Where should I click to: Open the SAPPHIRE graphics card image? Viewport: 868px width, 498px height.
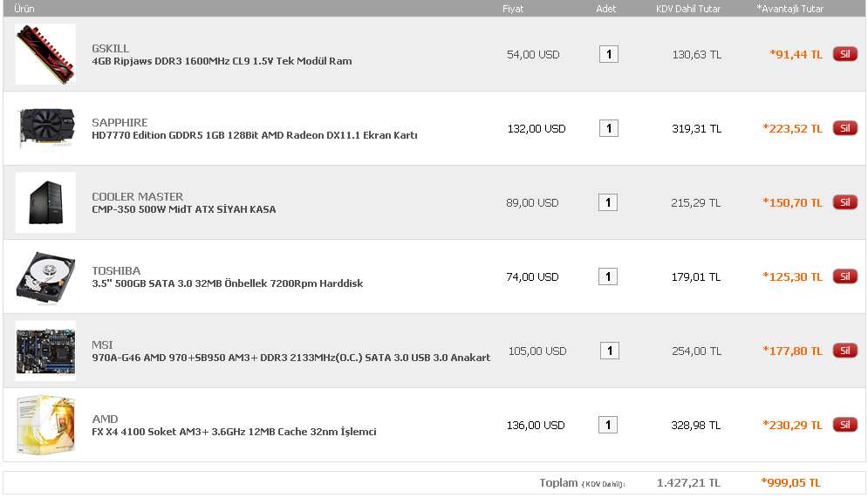pos(45,128)
